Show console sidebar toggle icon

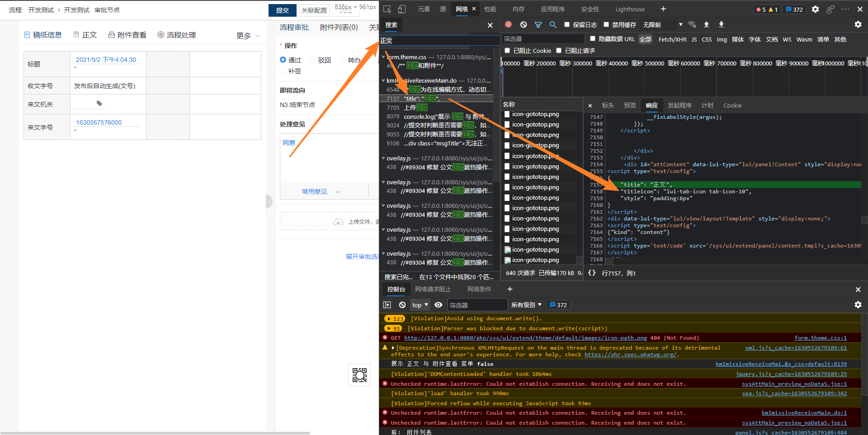point(387,305)
